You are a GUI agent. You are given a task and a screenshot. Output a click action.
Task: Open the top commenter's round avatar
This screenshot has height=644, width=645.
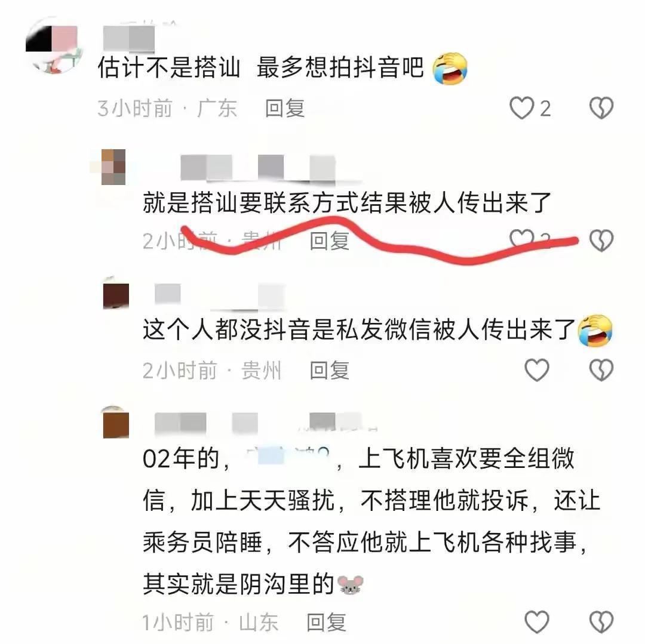(54, 45)
